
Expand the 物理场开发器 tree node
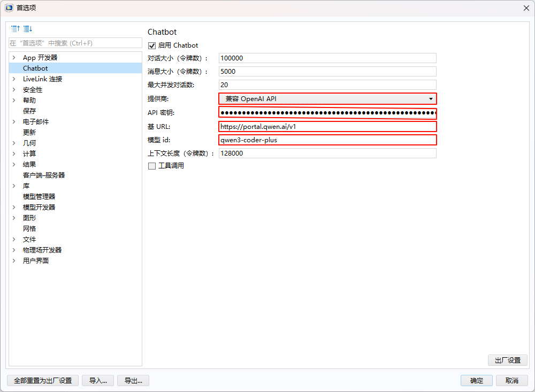coord(14,250)
